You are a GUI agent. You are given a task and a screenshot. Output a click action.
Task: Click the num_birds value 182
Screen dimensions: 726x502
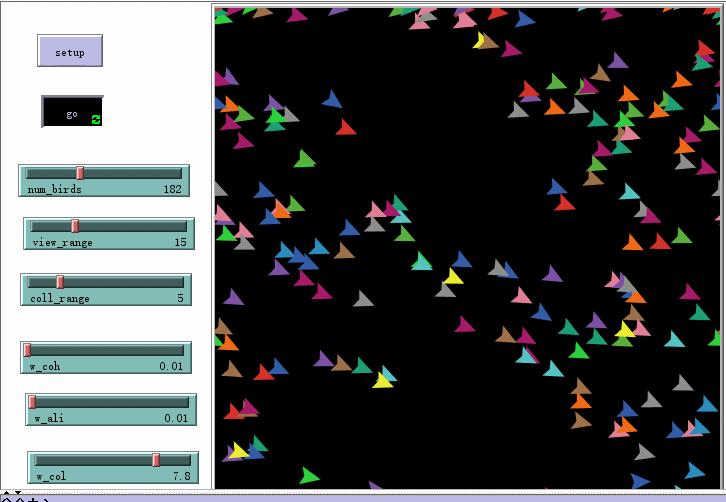coord(172,189)
